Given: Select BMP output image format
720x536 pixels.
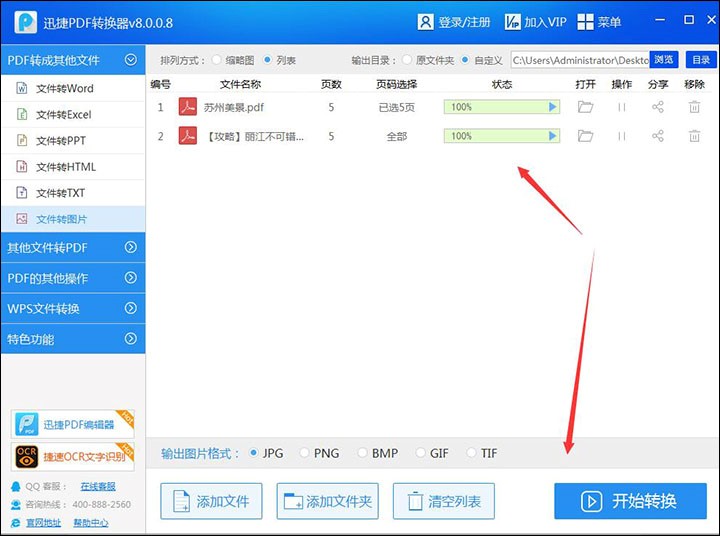Looking at the screenshot, I should [362, 453].
